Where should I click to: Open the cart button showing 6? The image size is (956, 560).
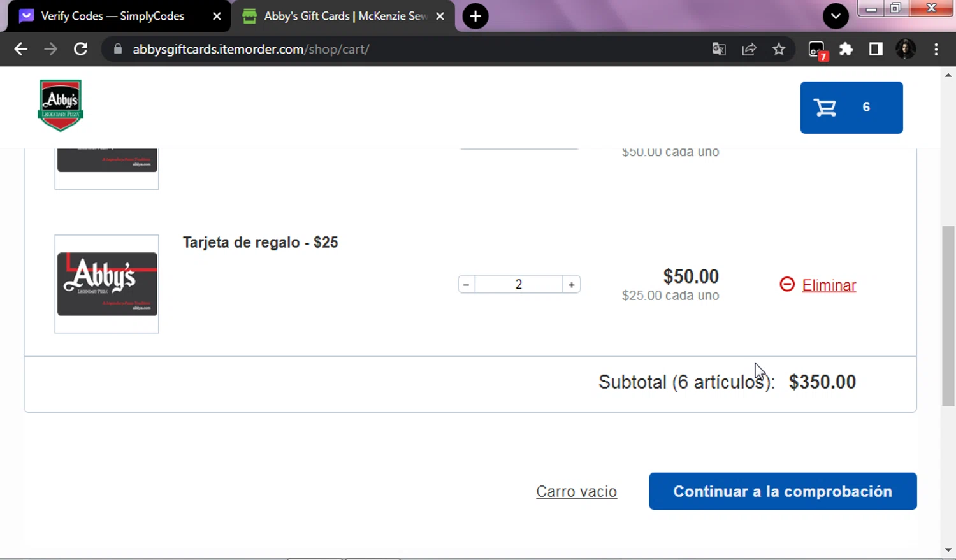pos(851,107)
